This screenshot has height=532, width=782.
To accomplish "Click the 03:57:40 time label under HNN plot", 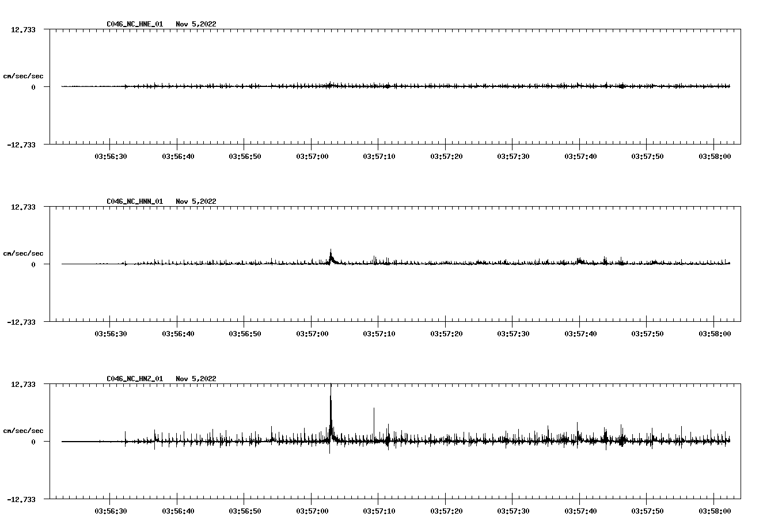I will pos(580,334).
